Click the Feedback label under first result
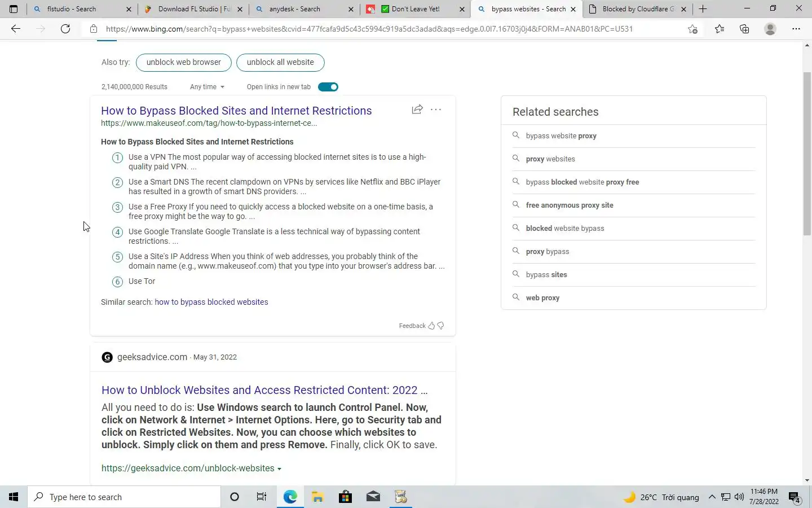Screen dimensions: 812x508 [412, 326]
